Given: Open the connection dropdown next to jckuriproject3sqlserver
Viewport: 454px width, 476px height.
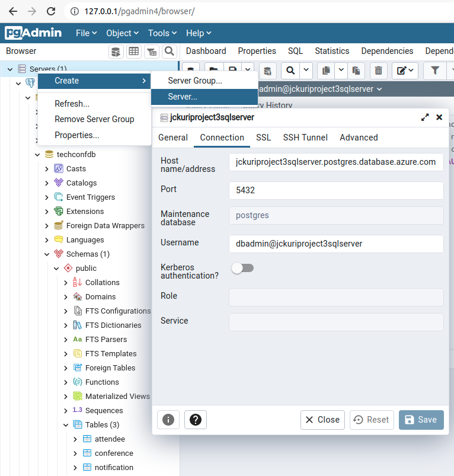Looking at the screenshot, I should coord(379,90).
